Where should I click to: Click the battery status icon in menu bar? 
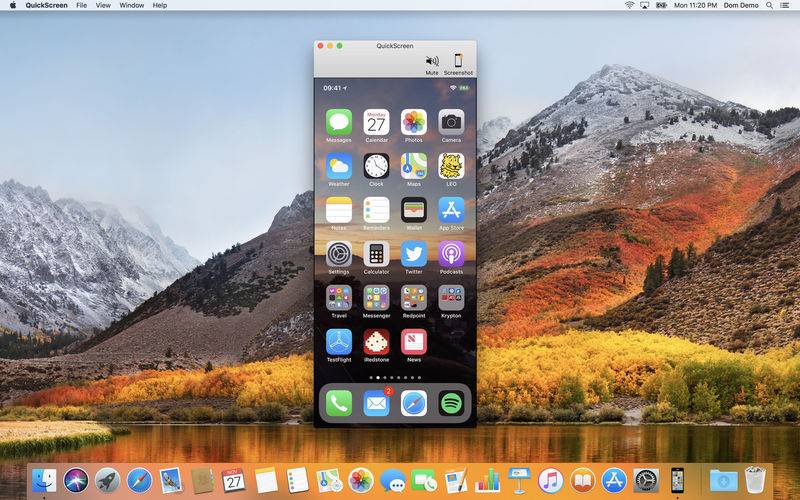point(662,5)
